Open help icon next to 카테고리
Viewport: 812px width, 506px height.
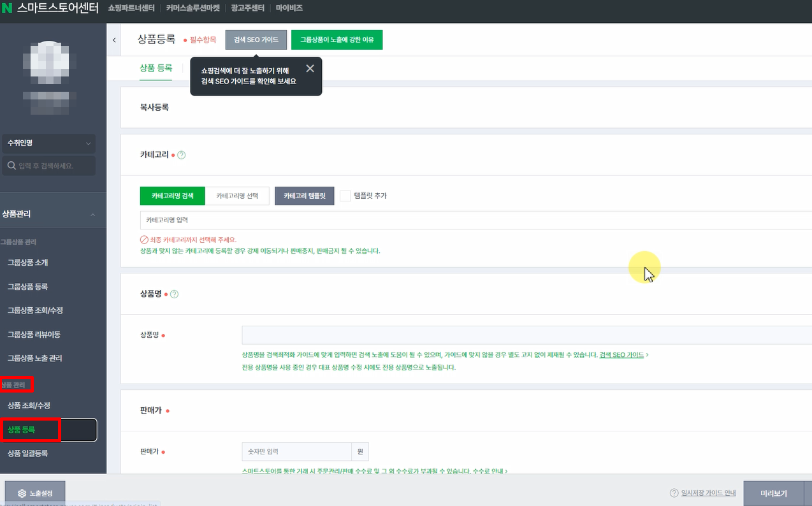pyautogui.click(x=181, y=155)
